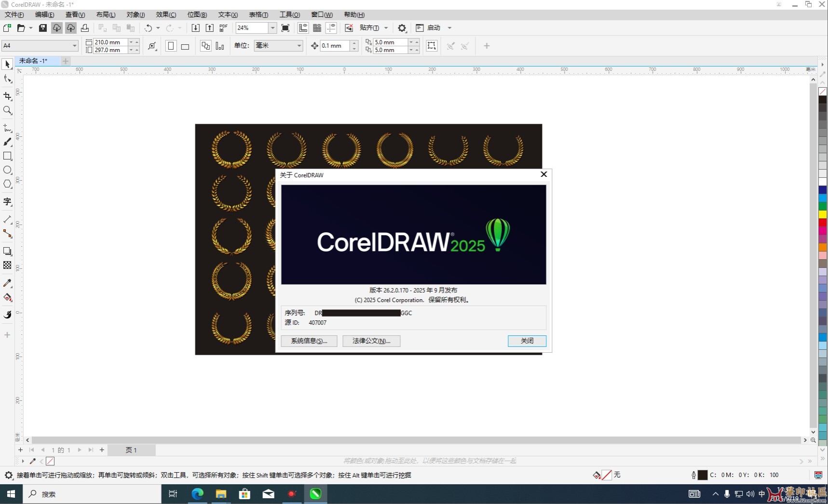Image resolution: width=828 pixels, height=504 pixels.
Task: Expand the 贴齐 snap-to dropdown
Action: 386,28
